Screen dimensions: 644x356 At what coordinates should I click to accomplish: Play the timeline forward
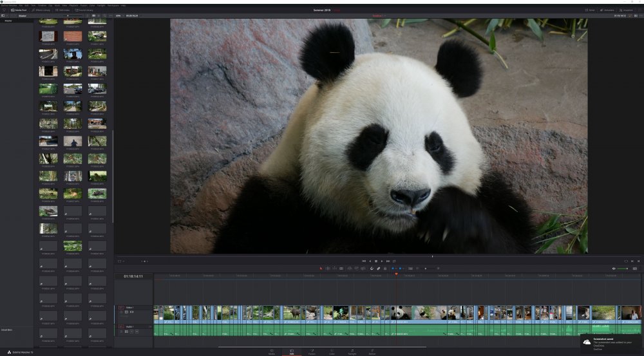(x=382, y=261)
